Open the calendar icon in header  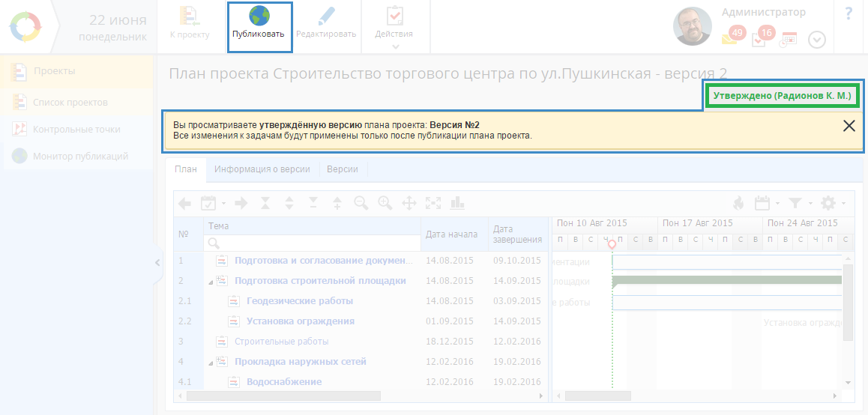789,39
